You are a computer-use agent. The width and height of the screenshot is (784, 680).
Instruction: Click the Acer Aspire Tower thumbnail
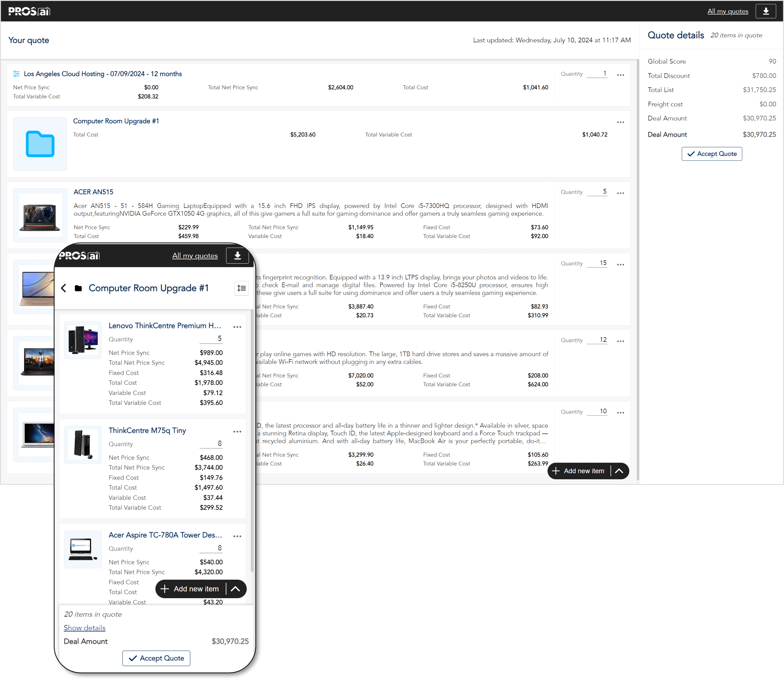pyautogui.click(x=83, y=549)
